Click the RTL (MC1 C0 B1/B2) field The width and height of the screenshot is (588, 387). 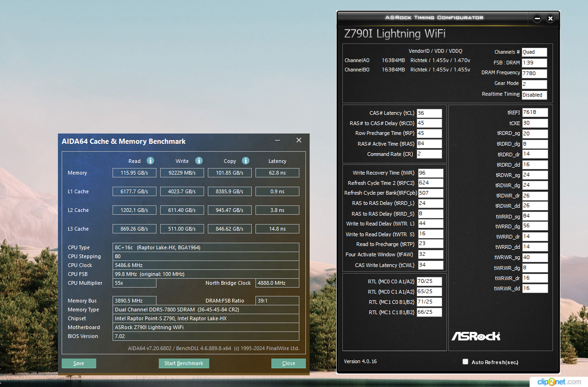click(x=429, y=302)
